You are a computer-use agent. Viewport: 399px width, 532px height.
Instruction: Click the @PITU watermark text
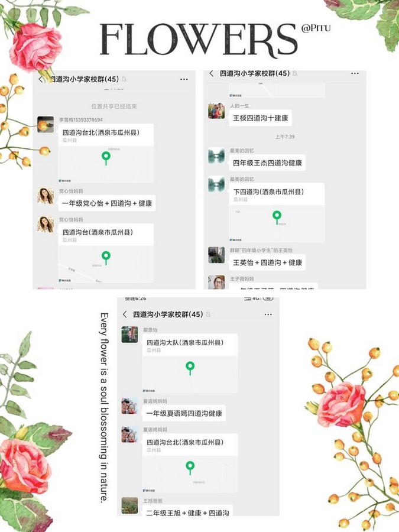pos(316,28)
